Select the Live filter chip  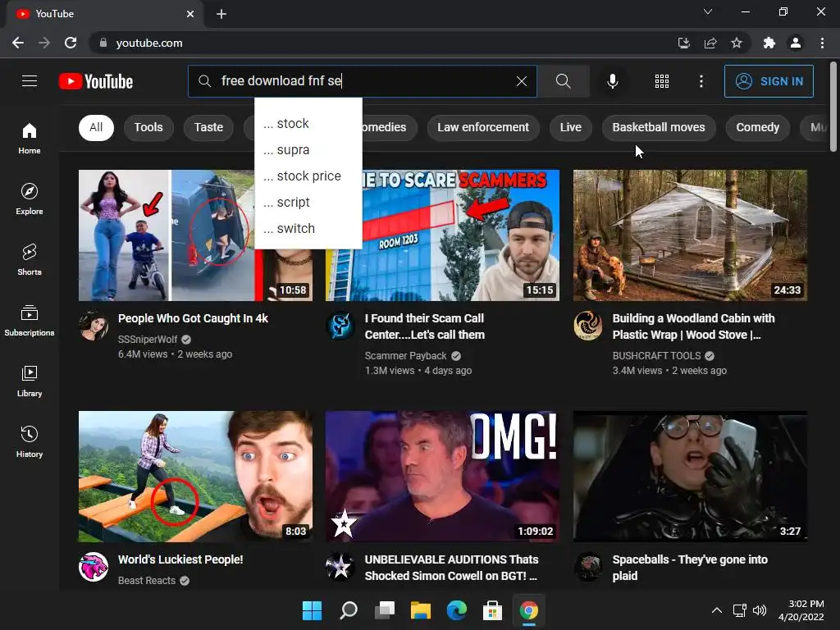(x=571, y=127)
